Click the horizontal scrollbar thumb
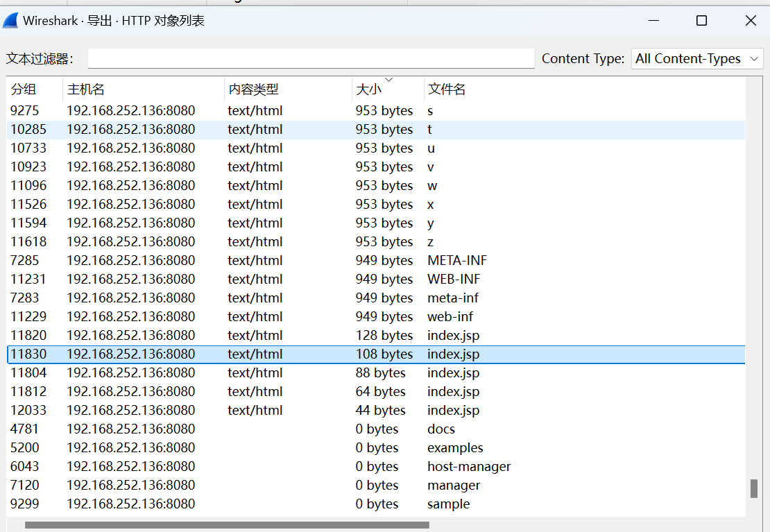Image resolution: width=770 pixels, height=532 pixels. point(227,525)
